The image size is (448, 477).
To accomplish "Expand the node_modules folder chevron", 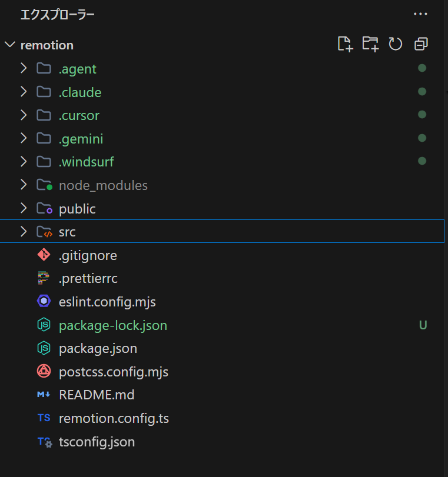I will pyautogui.click(x=24, y=185).
